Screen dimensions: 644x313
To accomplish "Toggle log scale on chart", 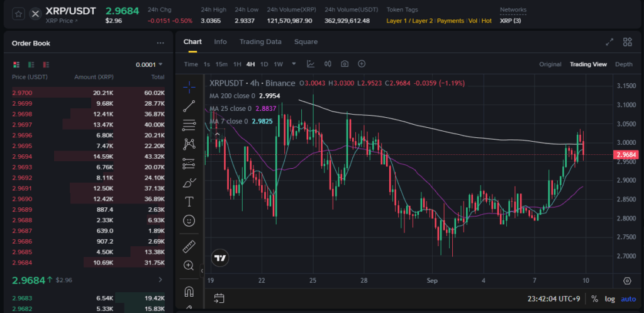I will [x=609, y=299].
